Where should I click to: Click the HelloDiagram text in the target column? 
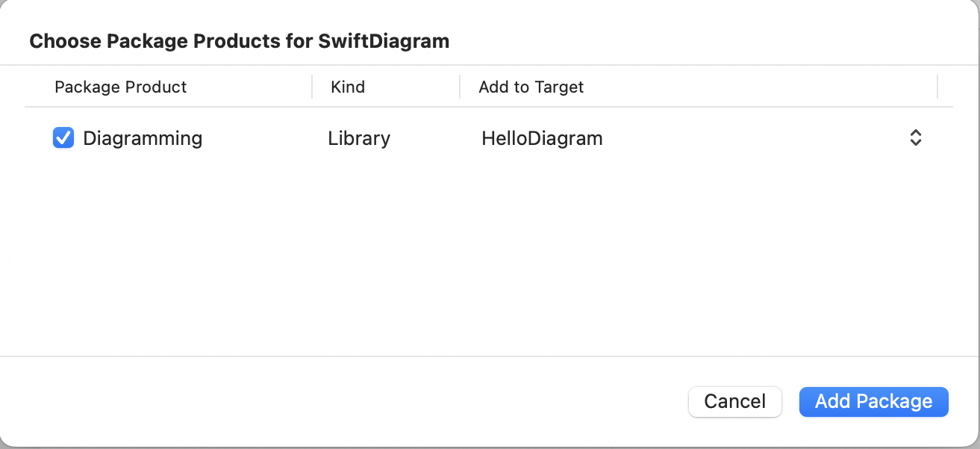pyautogui.click(x=542, y=138)
